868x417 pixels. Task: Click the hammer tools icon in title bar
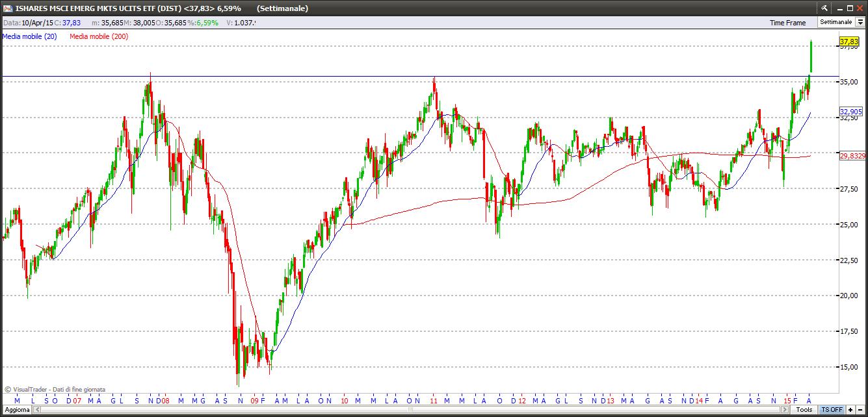(x=824, y=8)
